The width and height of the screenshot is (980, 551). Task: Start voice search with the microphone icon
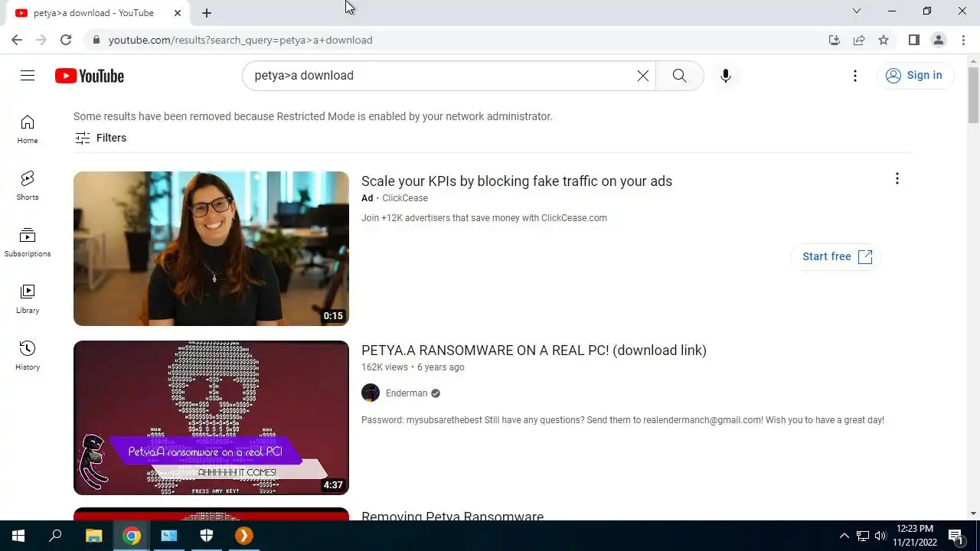tap(726, 76)
